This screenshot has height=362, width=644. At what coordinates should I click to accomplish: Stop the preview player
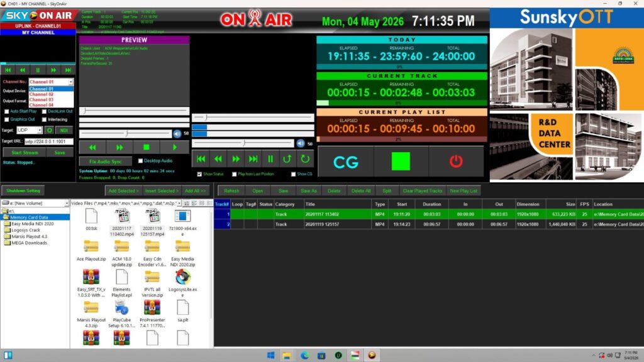pos(146,147)
